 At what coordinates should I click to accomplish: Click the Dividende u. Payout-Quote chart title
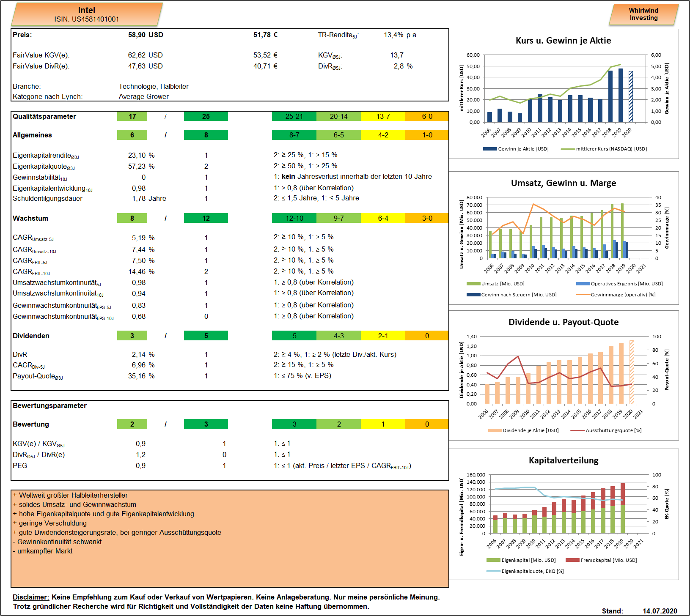[x=563, y=322]
